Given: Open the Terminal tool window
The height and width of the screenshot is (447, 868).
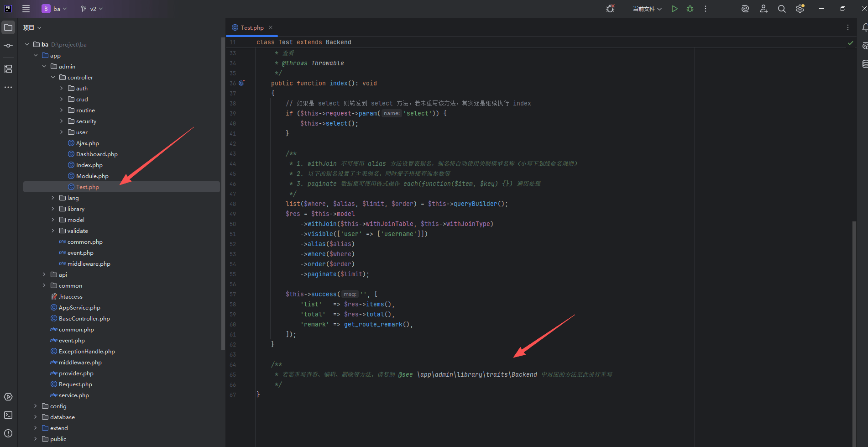Looking at the screenshot, I should [8, 415].
